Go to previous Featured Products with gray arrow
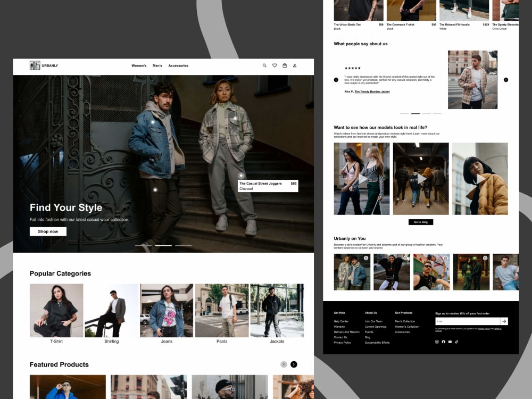 point(284,364)
